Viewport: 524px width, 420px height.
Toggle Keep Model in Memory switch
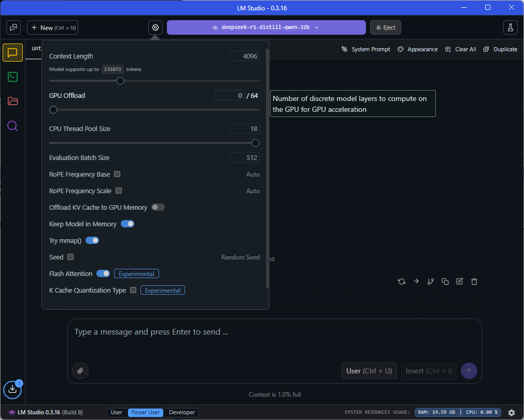128,224
